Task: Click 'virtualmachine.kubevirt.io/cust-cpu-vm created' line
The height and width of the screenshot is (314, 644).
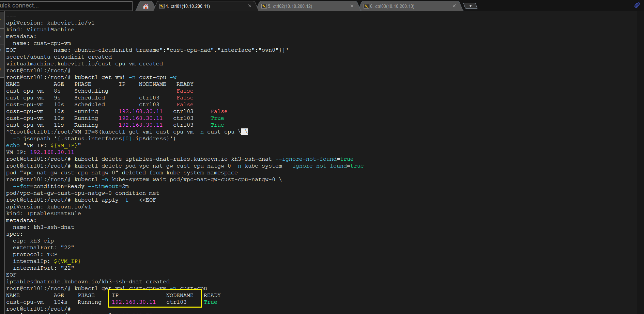Action: click(85, 64)
